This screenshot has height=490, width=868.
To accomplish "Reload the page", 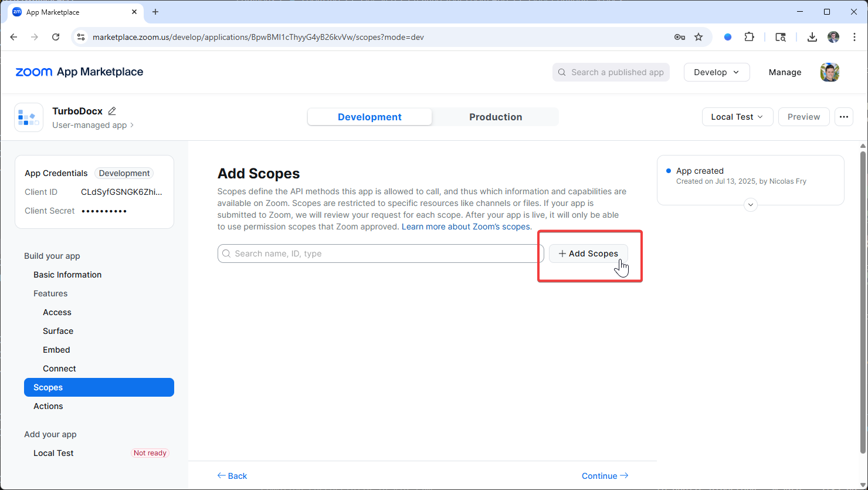I will pyautogui.click(x=56, y=37).
